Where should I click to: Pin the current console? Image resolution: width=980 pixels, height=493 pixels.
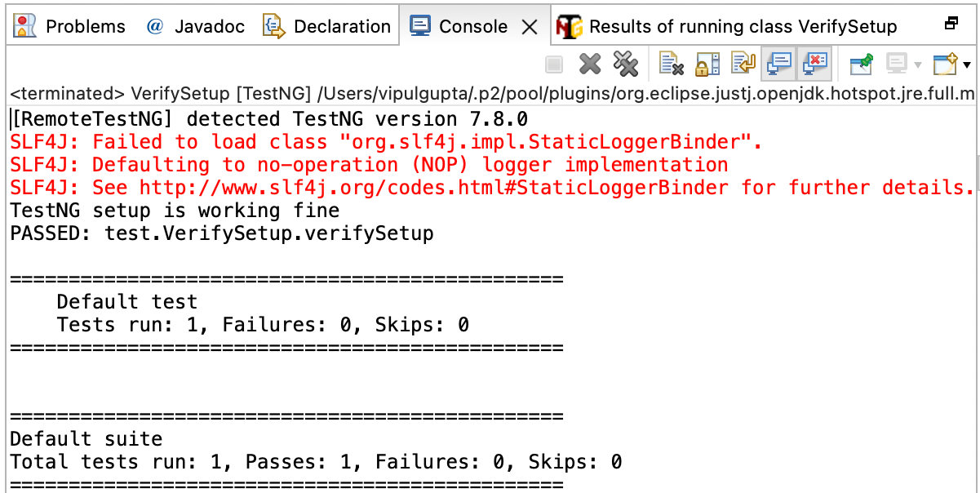click(861, 64)
